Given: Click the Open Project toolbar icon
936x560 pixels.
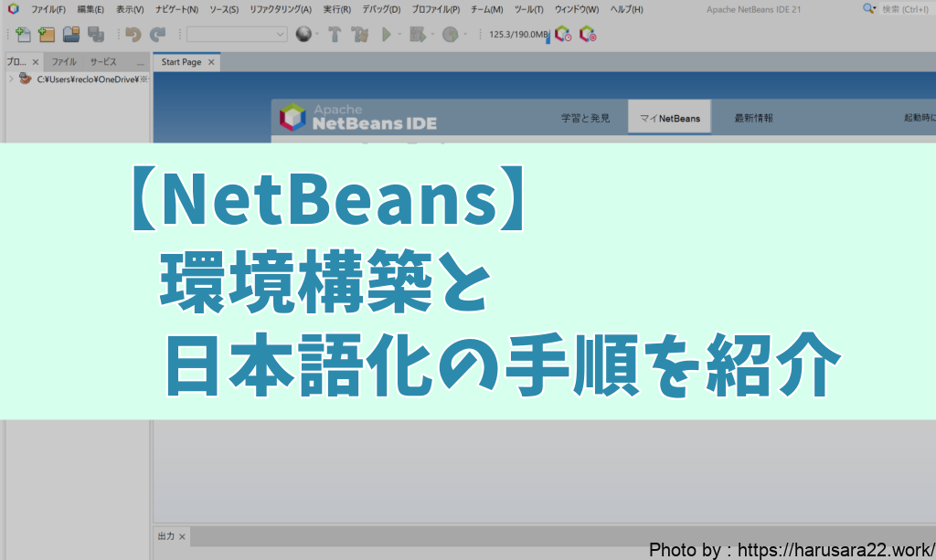Looking at the screenshot, I should [70, 35].
